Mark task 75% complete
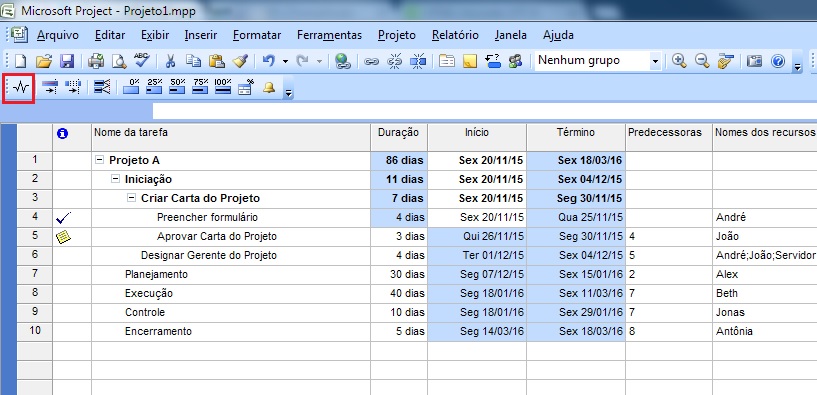 [200, 87]
